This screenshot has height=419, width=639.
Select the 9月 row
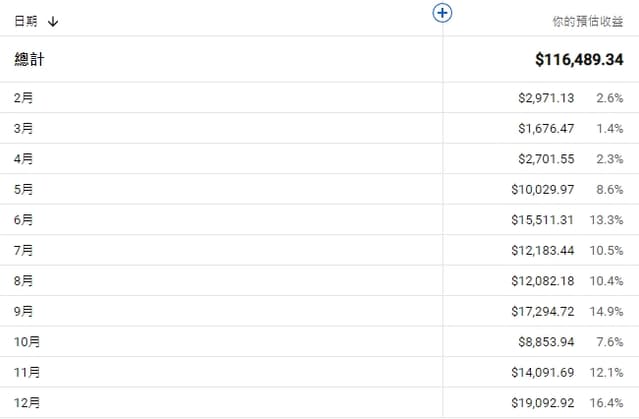click(24, 311)
